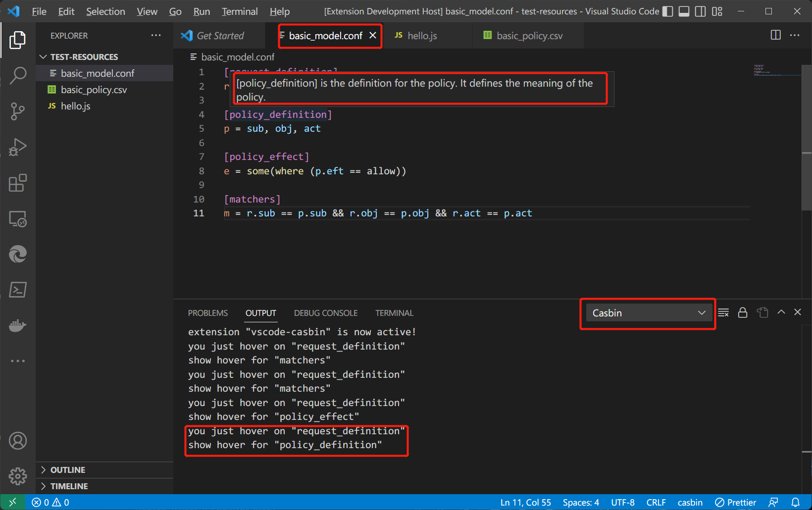Open errors and warnings count in status bar

[x=51, y=502]
